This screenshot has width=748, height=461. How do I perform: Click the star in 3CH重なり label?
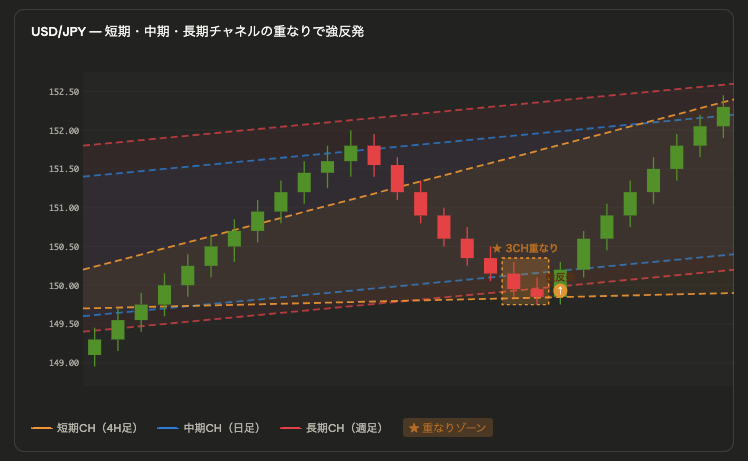497,248
